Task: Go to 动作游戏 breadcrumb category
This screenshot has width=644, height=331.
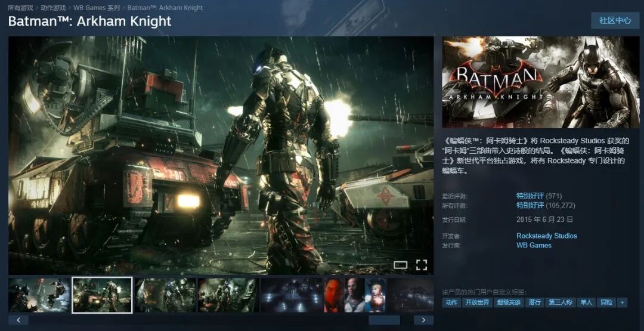Action: [x=53, y=8]
